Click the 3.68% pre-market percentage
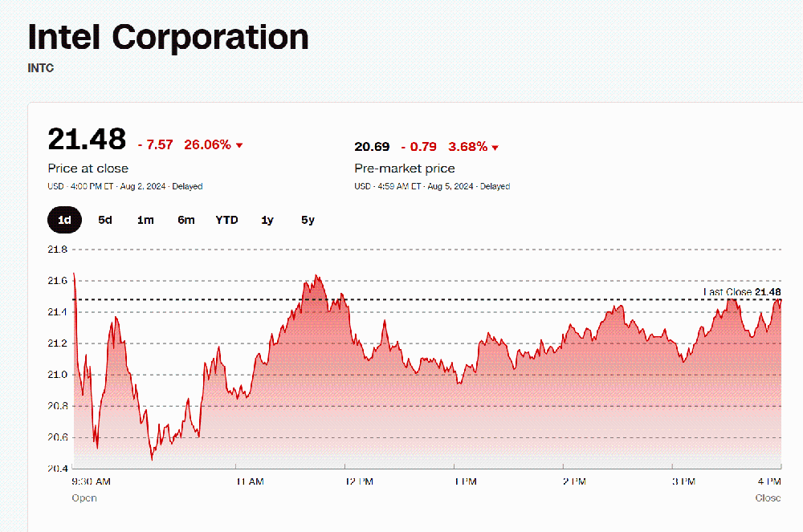 (x=467, y=147)
